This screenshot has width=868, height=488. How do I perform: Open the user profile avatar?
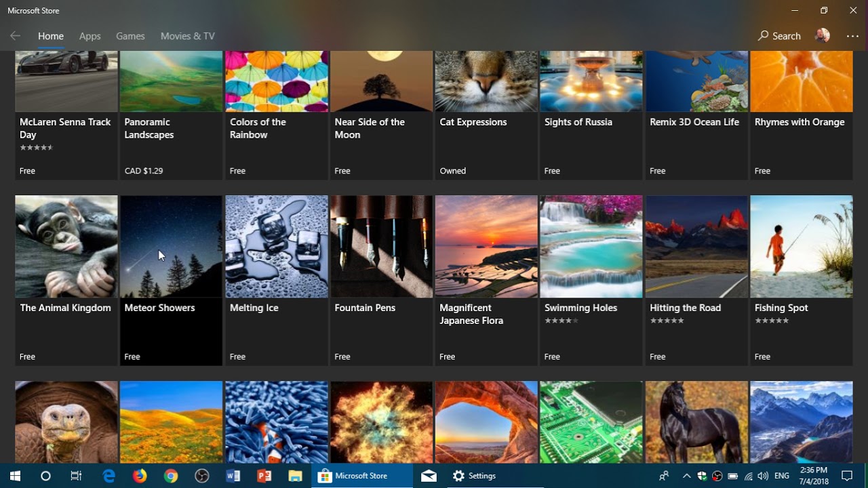coord(823,36)
